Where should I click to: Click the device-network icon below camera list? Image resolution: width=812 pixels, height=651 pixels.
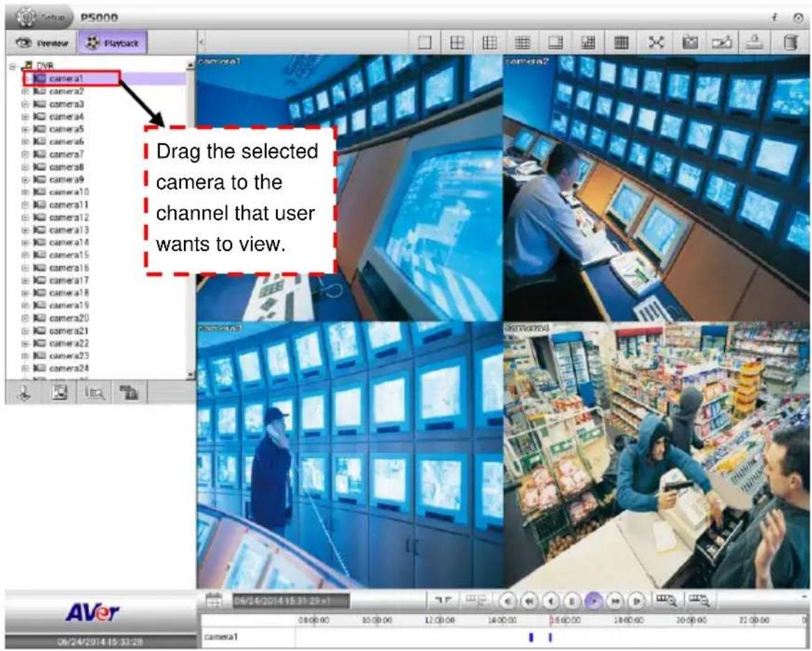(128, 392)
